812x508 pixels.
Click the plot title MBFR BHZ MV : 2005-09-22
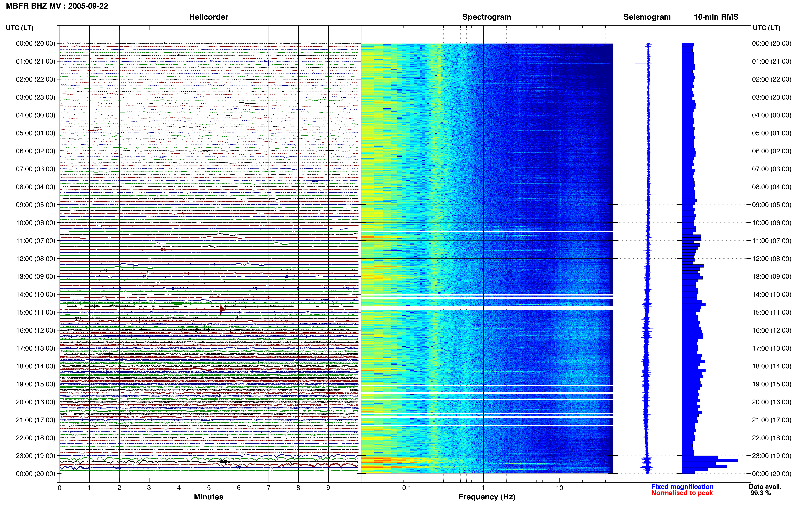coord(57,6)
